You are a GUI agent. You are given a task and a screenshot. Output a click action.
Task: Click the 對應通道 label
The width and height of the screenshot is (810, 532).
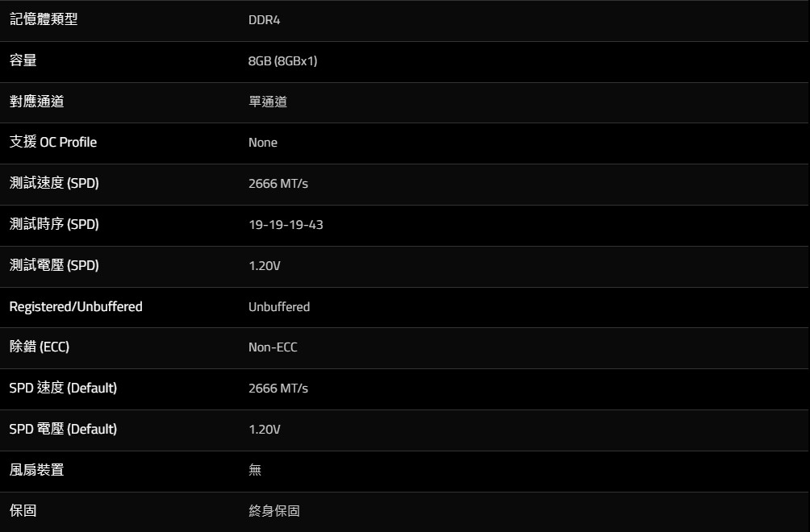[36, 102]
